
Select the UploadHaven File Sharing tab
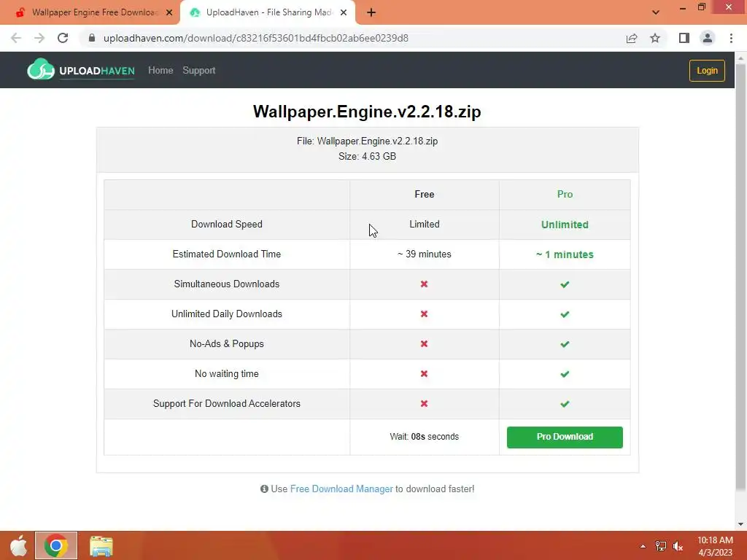click(268, 12)
